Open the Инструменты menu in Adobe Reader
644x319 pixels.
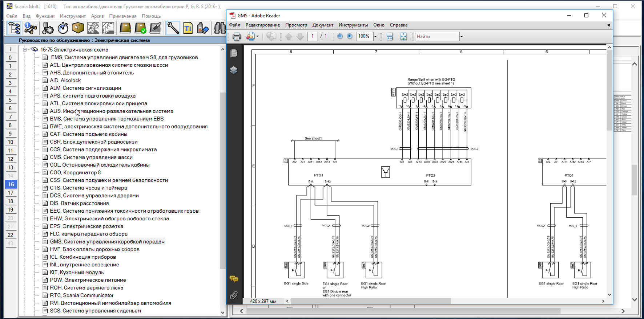pyautogui.click(x=353, y=25)
